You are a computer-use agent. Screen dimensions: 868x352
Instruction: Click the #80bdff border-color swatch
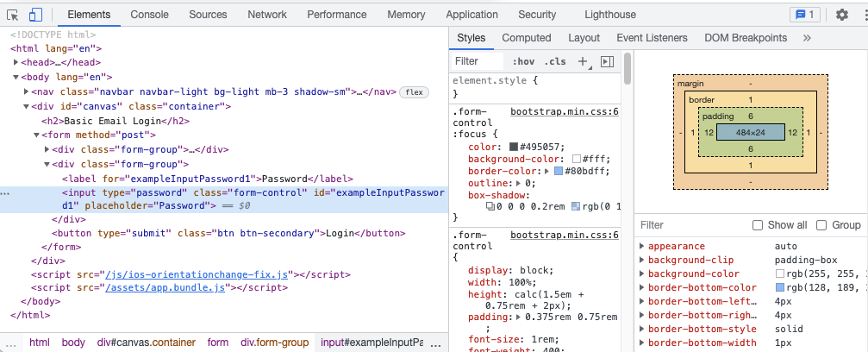[558, 172]
